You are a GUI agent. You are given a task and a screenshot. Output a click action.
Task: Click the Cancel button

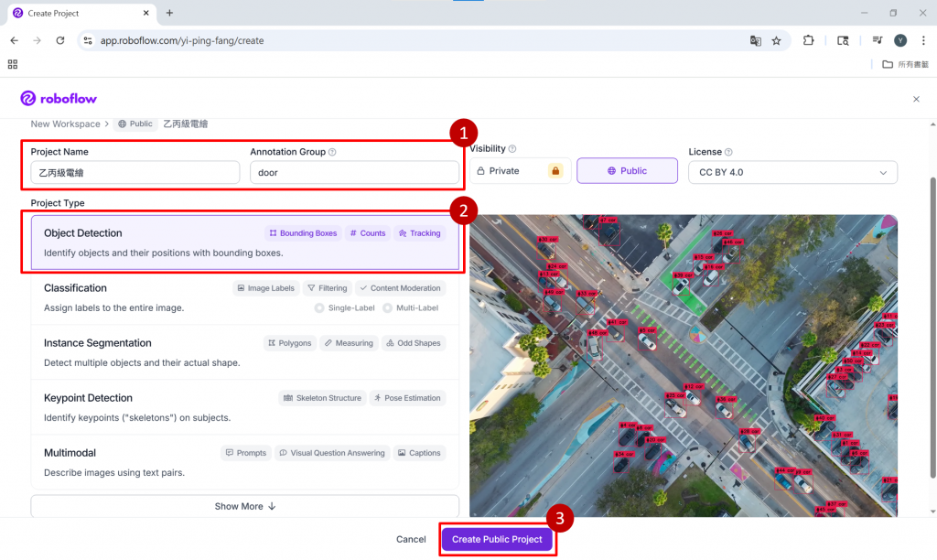coord(411,539)
